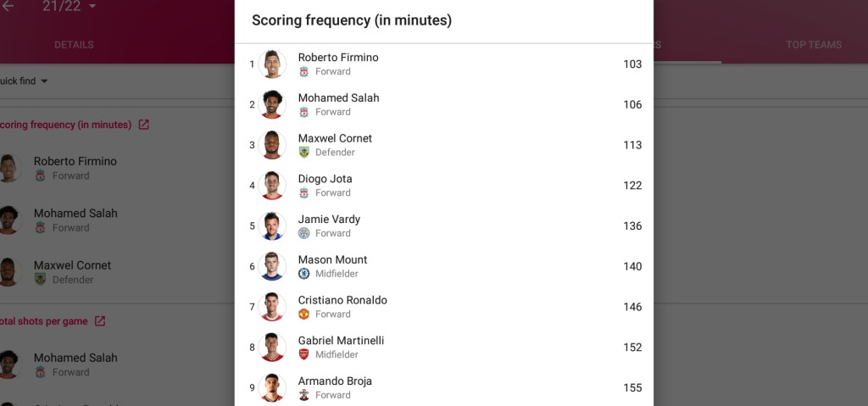Click the Manchester United badge under Cristiano Ronaldo
Viewport: 868px width, 406px height.
point(304,314)
